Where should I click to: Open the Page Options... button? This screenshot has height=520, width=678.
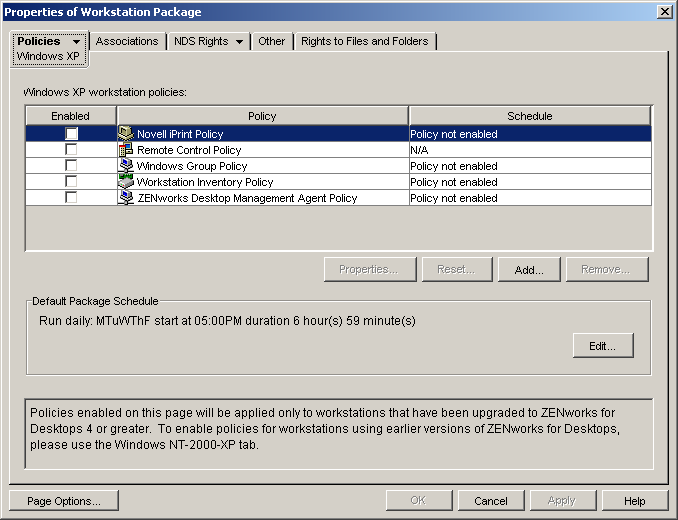(64, 501)
